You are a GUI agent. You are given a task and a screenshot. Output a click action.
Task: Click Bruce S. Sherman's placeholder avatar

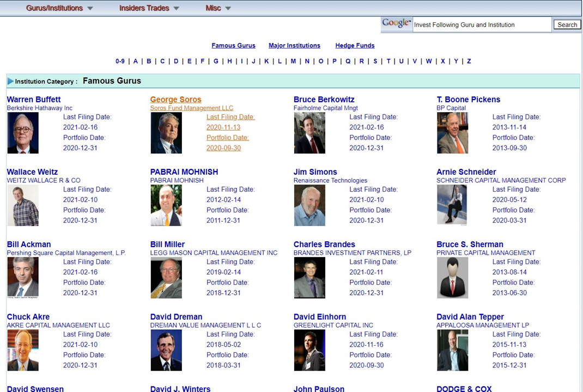pyautogui.click(x=452, y=278)
